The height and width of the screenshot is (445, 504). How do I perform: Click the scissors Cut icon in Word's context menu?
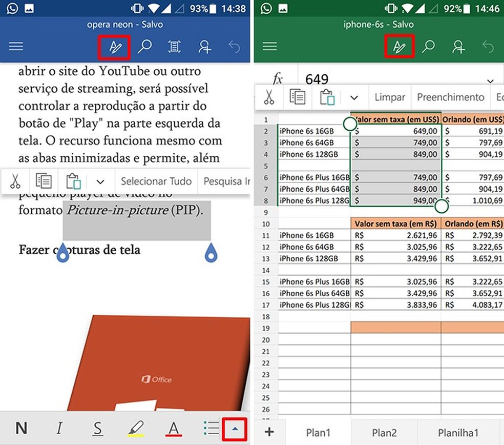[x=15, y=181]
